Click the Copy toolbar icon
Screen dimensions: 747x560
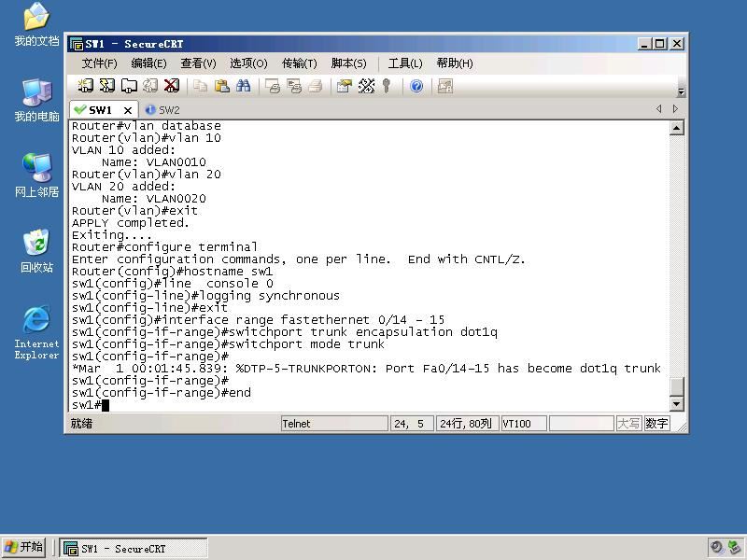200,86
